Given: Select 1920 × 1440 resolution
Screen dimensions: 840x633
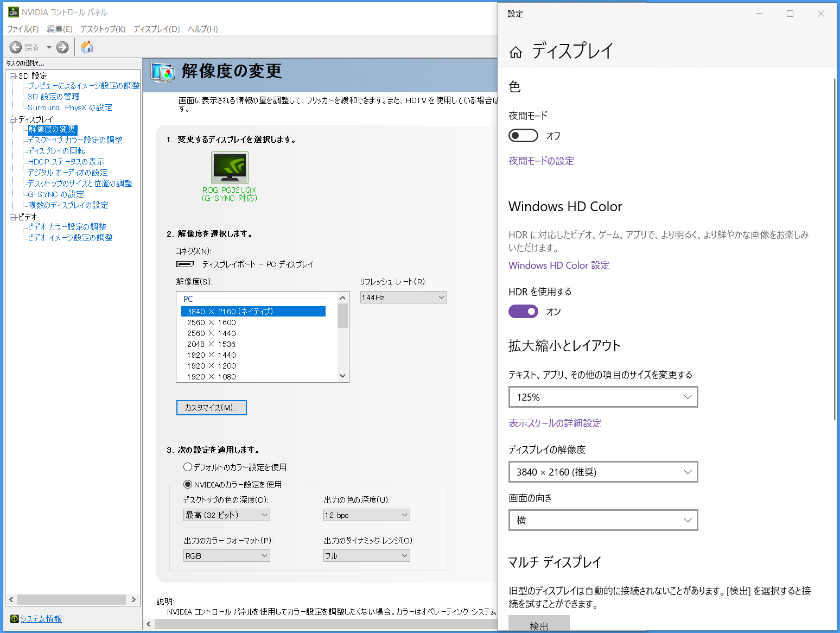Looking at the screenshot, I should pos(212,355).
